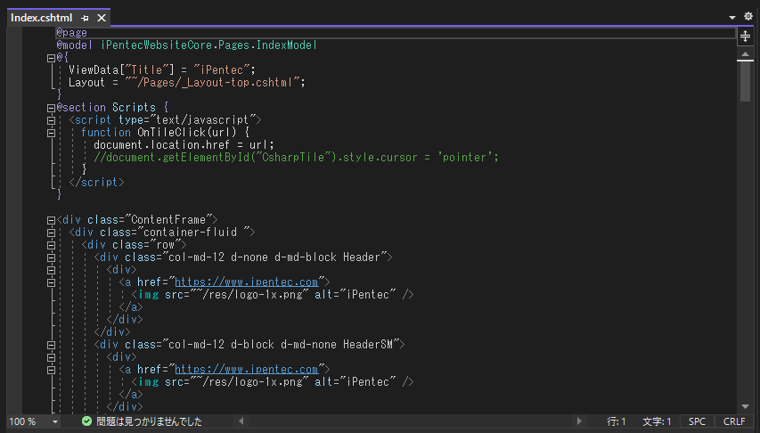Click the vertical scrollbar up arrow
This screenshot has height=433, width=760.
(745, 54)
